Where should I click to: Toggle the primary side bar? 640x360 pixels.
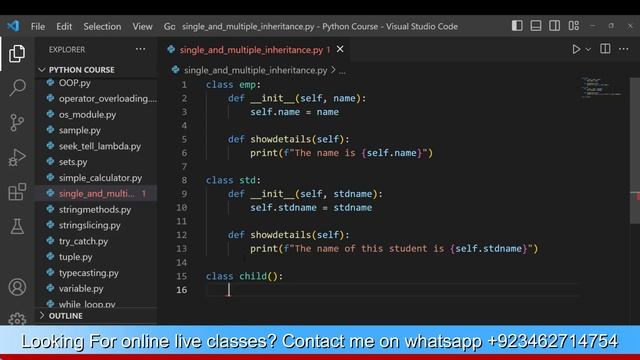pyautogui.click(x=517, y=26)
